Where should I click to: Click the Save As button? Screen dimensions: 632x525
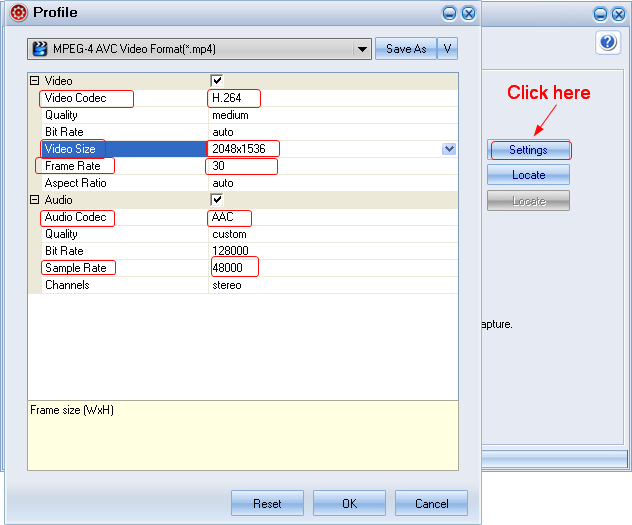coord(406,49)
